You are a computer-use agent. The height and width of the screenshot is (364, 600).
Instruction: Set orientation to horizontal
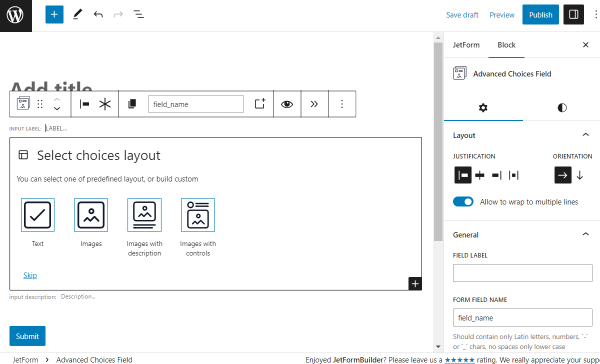(x=562, y=175)
